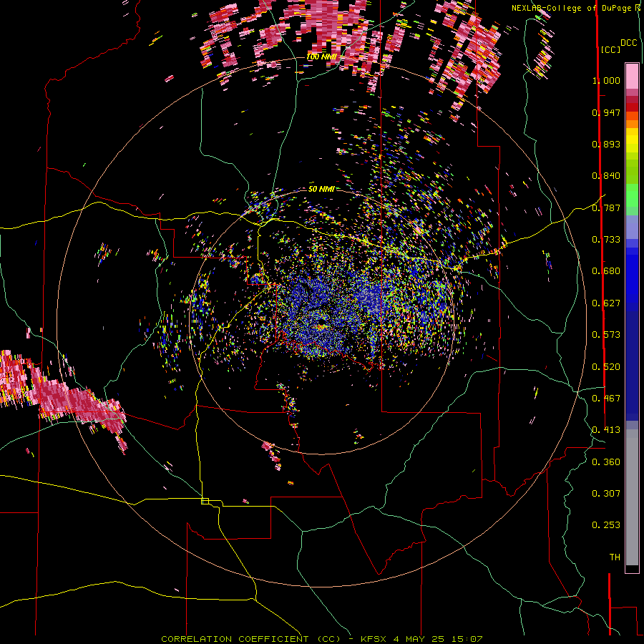
Task: Click the KFSX station identifier in caption
Action: click(x=374, y=639)
